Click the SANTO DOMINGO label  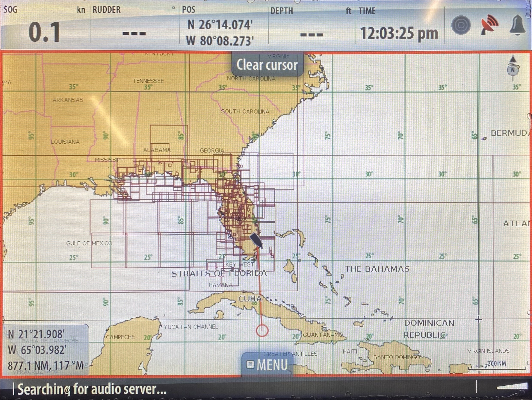tap(397, 357)
